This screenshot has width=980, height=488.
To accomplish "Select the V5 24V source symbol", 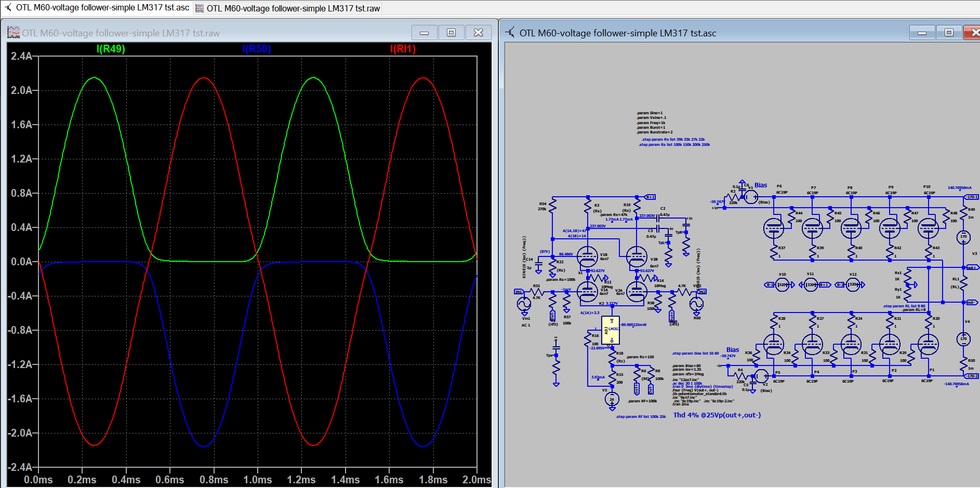I will (x=612, y=399).
